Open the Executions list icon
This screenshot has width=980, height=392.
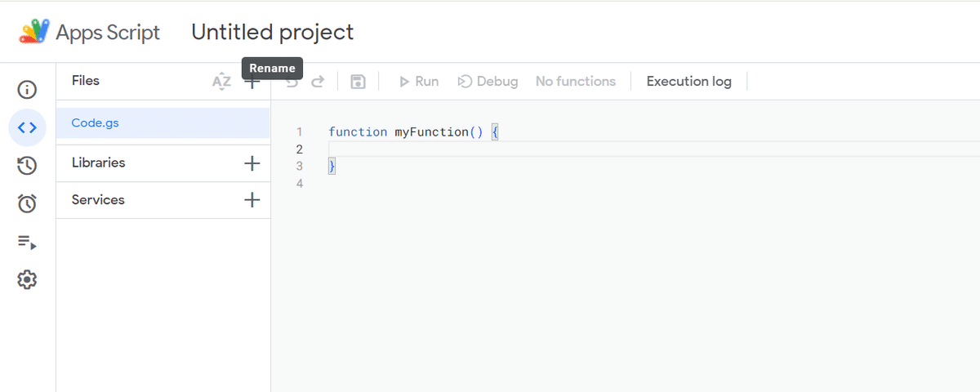pos(27,242)
